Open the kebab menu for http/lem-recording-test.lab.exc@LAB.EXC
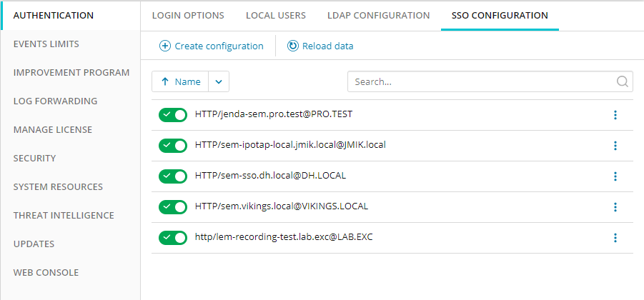 [x=615, y=238]
